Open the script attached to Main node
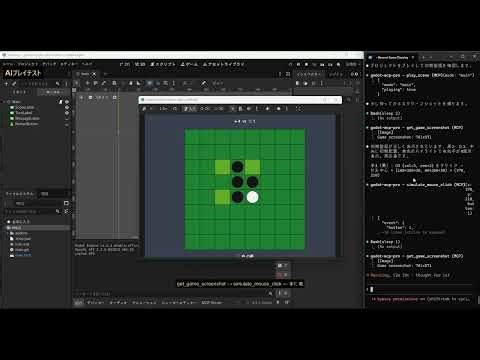480x360 pixels. (x=61, y=102)
